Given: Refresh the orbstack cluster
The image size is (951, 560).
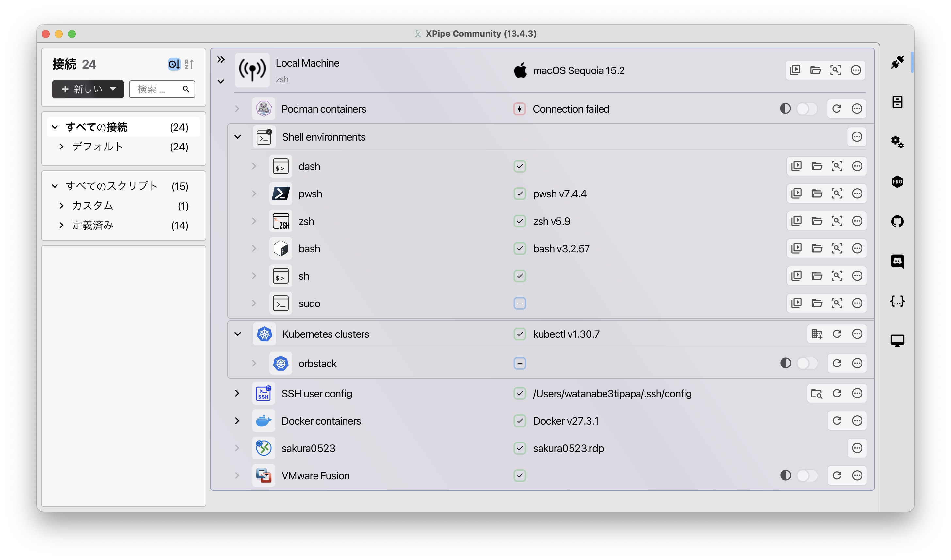Looking at the screenshot, I should click(837, 363).
